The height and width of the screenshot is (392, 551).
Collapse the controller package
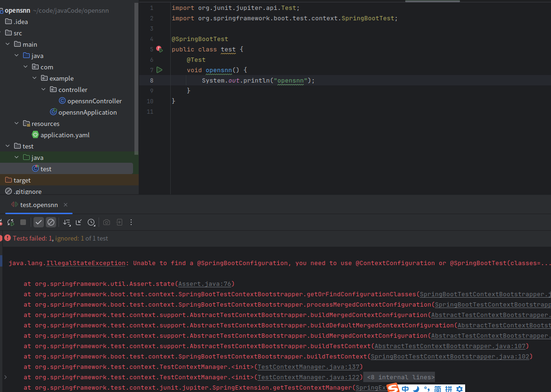click(x=43, y=90)
